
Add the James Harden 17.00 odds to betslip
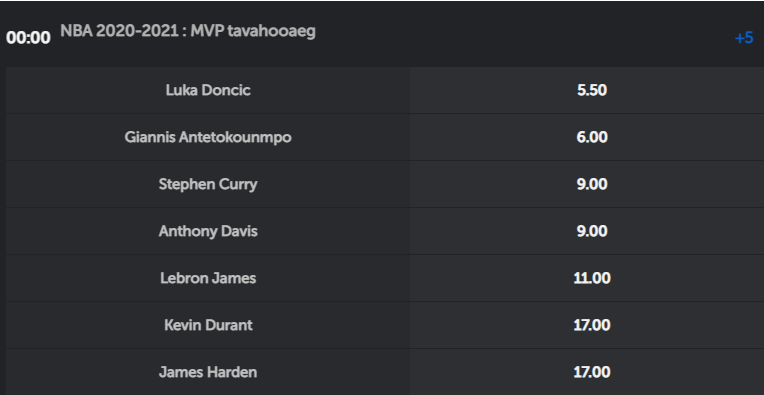click(x=587, y=372)
